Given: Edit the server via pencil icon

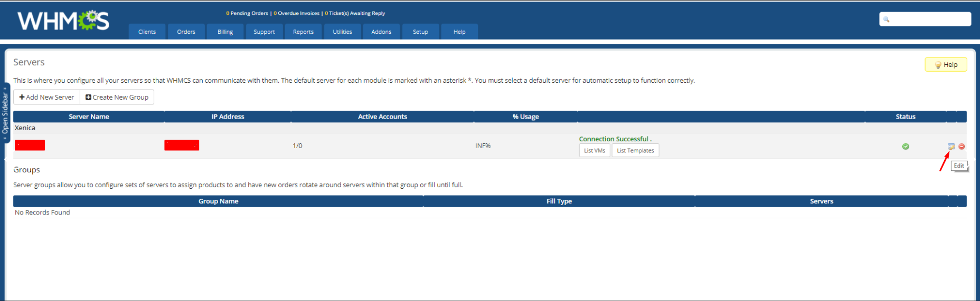Looking at the screenshot, I should coord(951,147).
